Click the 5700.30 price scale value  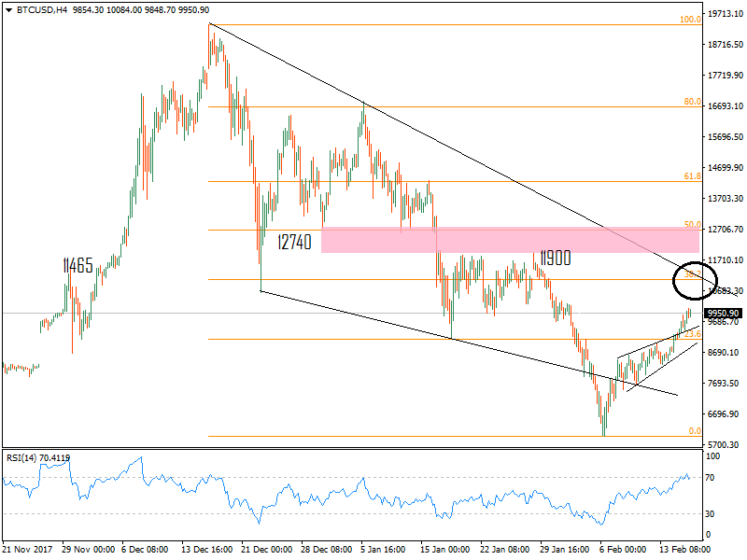coord(723,445)
